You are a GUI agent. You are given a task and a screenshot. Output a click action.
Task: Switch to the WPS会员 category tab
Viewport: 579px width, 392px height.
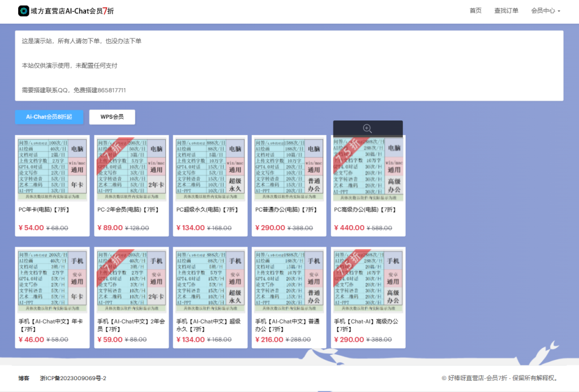pyautogui.click(x=112, y=117)
